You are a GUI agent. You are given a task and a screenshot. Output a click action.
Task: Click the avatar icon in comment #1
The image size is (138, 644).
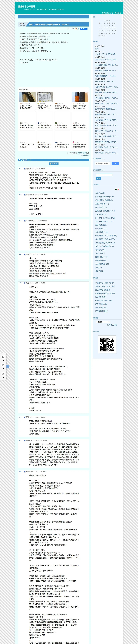[25, 169]
